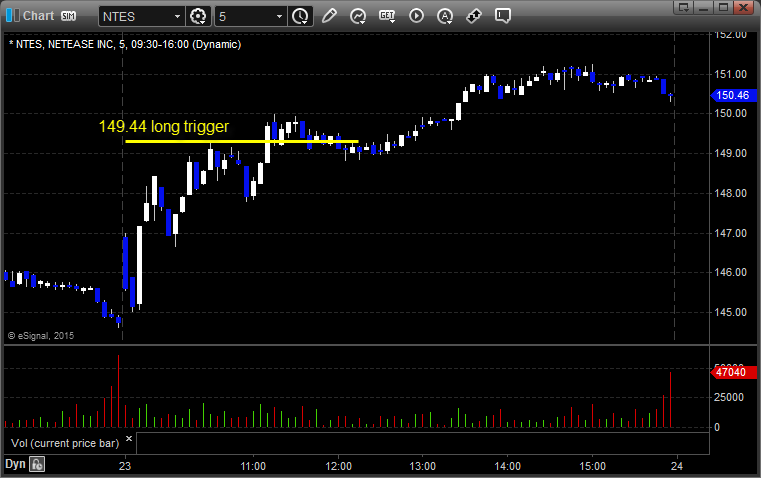Click the date label 24 on time axis
761x478 pixels.
677,466
